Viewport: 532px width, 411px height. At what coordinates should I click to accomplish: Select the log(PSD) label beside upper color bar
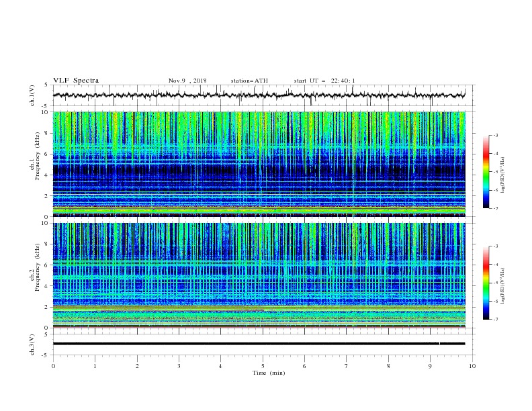(503, 175)
